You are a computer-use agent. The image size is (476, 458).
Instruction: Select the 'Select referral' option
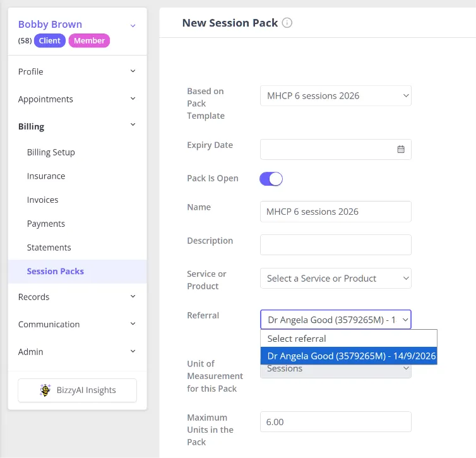[348, 339]
